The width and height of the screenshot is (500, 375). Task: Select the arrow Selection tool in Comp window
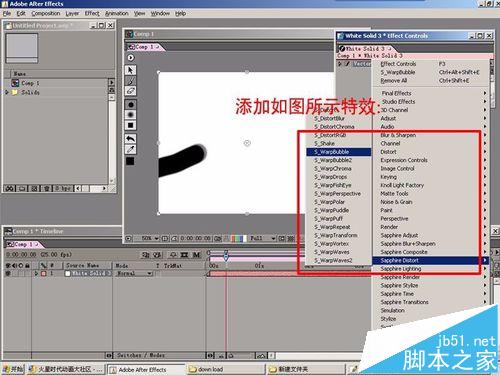tap(130, 70)
